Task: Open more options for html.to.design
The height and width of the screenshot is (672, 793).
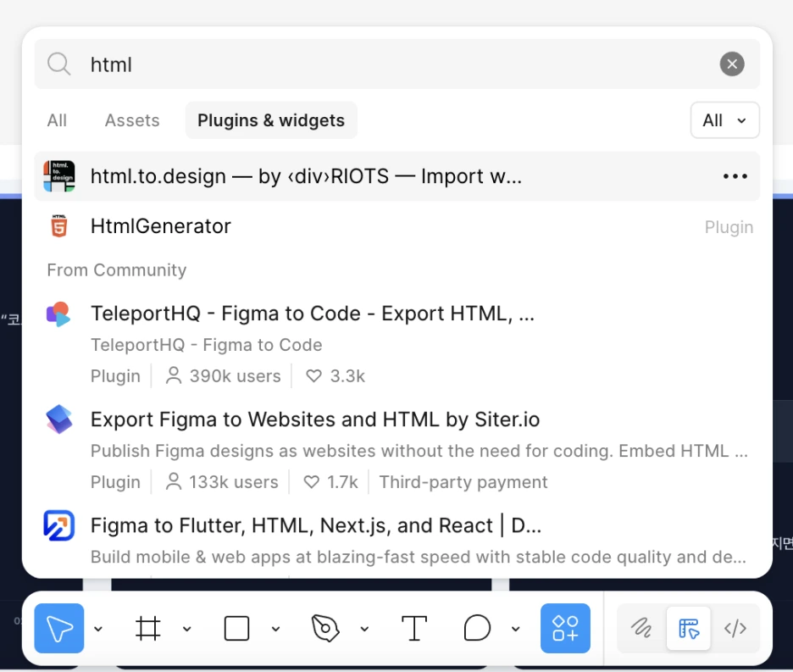Action: (x=735, y=176)
